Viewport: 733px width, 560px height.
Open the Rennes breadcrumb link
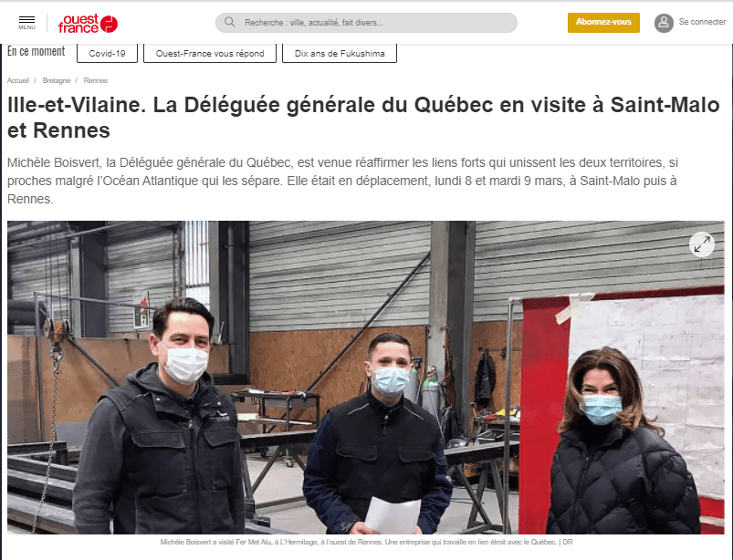(x=95, y=80)
